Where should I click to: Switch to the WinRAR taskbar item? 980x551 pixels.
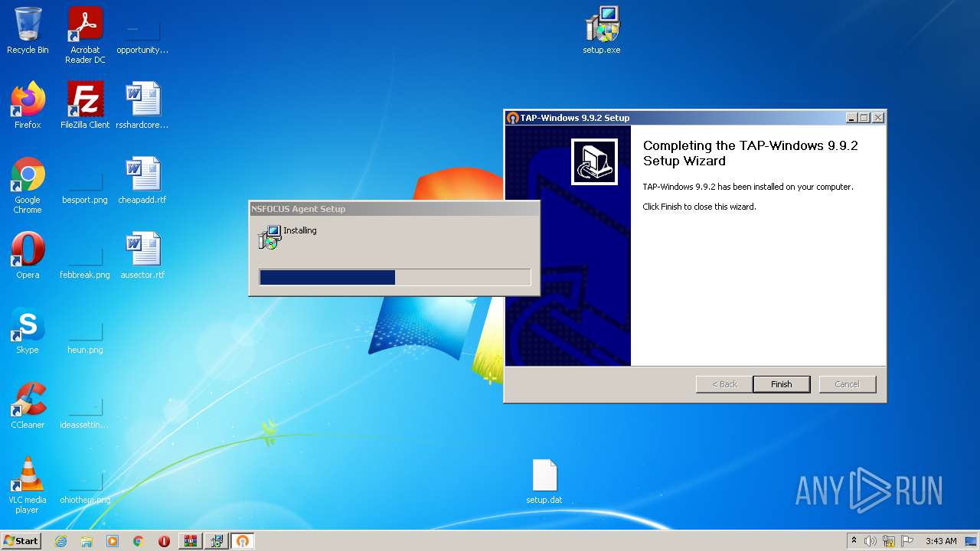click(x=191, y=541)
